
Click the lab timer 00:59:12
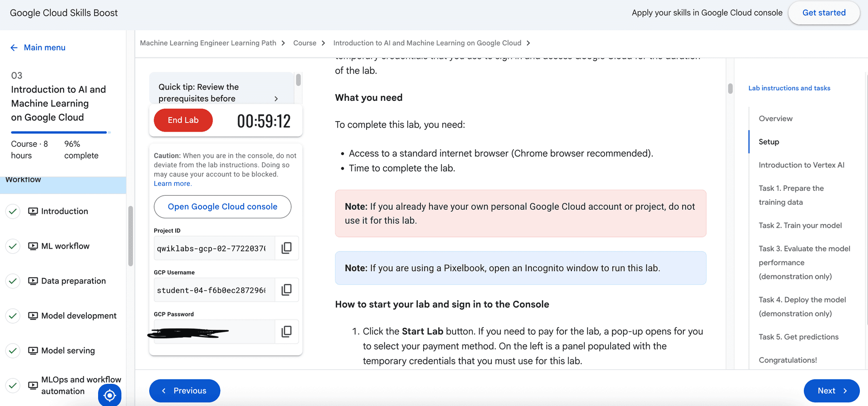pyautogui.click(x=264, y=121)
